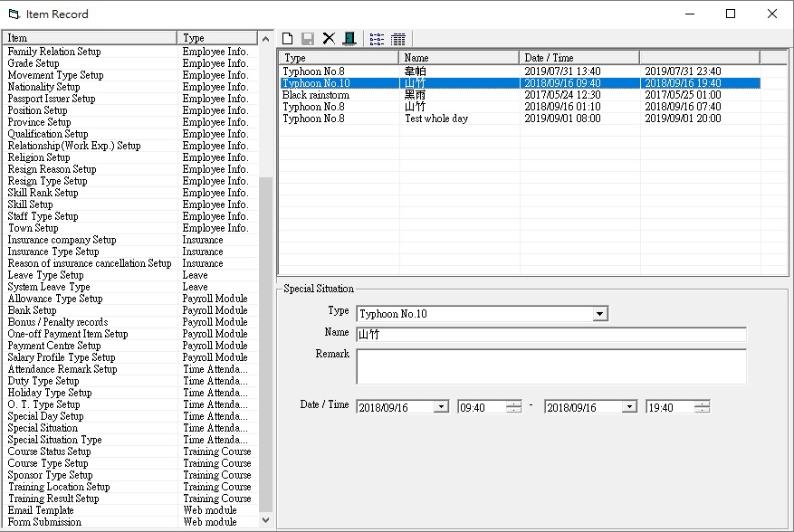Sort by the Date / Time column header
The image size is (794, 532).
[579, 58]
